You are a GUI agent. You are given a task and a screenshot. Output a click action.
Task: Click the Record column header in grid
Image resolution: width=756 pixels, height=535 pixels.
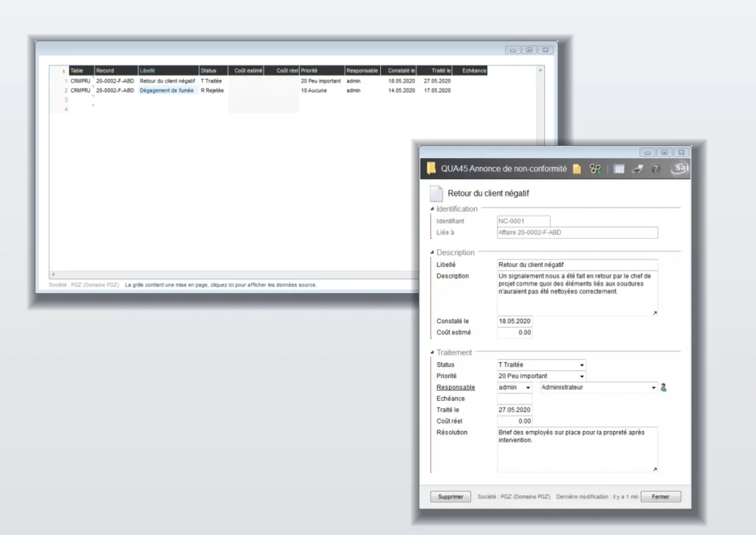click(116, 70)
